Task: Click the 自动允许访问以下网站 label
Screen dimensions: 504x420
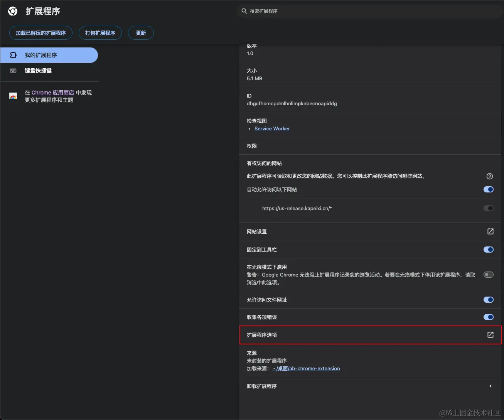Action: tap(272, 189)
